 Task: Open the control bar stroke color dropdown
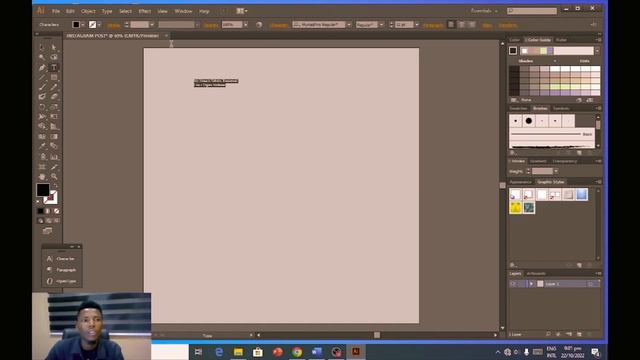99,25
